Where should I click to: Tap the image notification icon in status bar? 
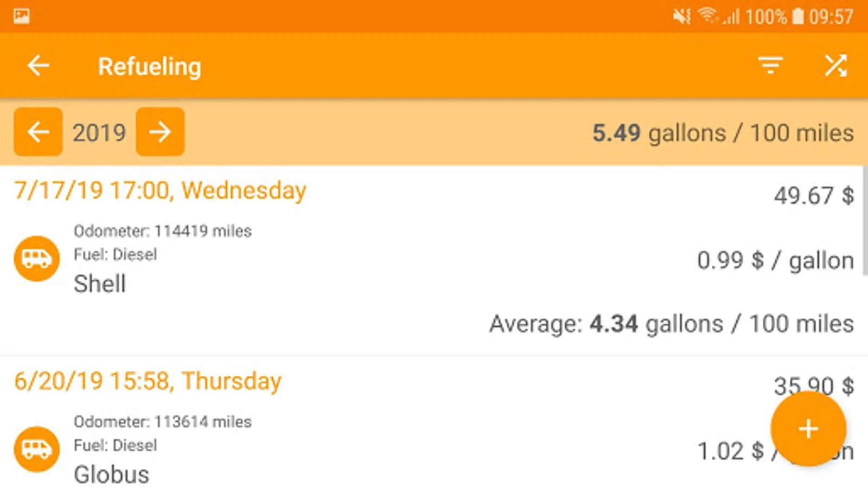[x=22, y=16]
